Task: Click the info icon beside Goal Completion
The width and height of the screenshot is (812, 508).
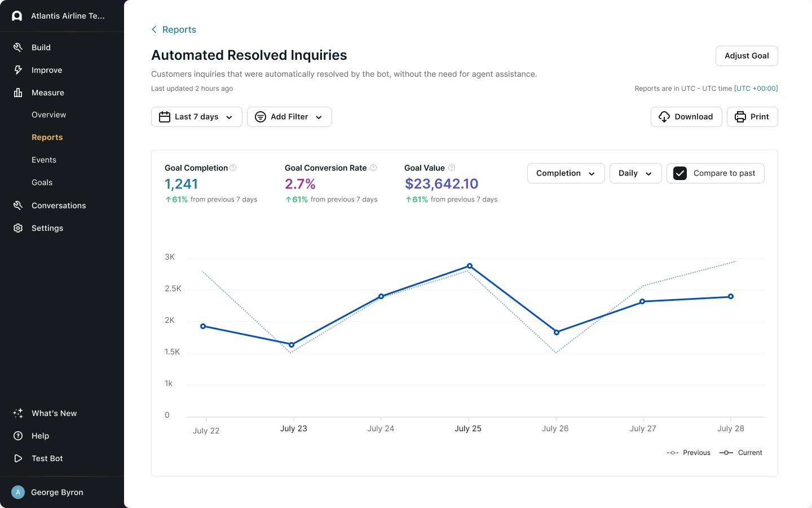Action: (233, 168)
